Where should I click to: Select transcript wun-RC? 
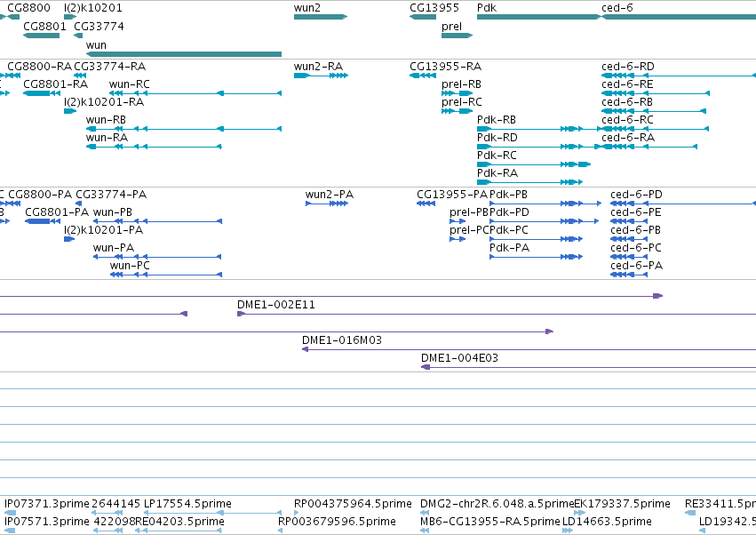click(195, 93)
